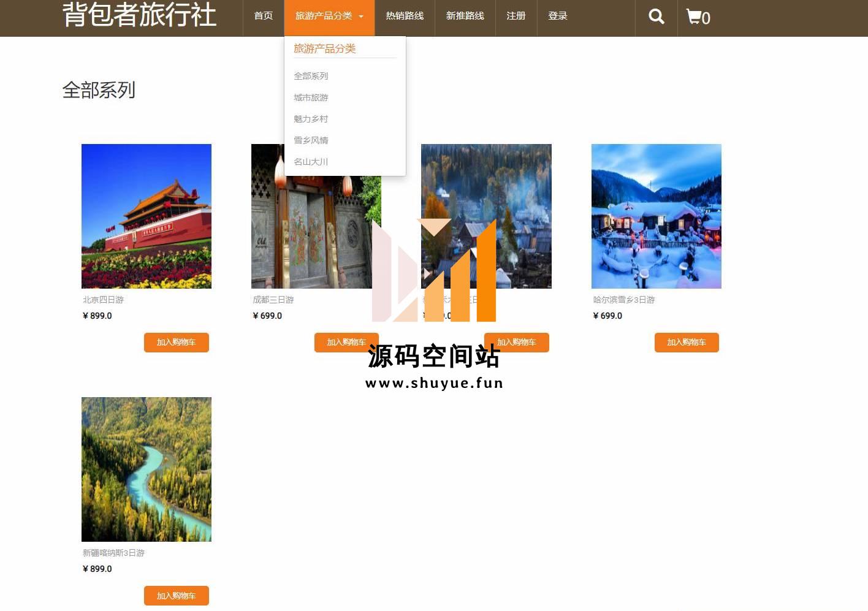
Task: Add 新疆喀纳斯3日游 to the cart
Action: [x=177, y=596]
